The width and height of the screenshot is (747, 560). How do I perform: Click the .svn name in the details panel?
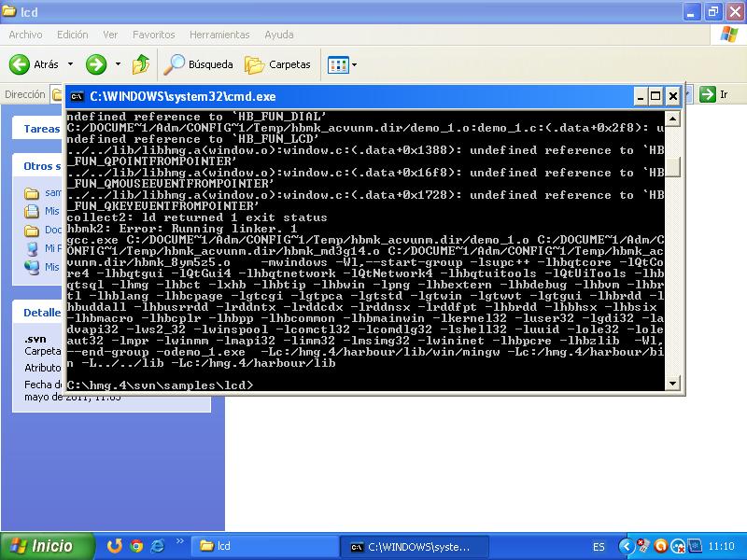pyautogui.click(x=35, y=339)
